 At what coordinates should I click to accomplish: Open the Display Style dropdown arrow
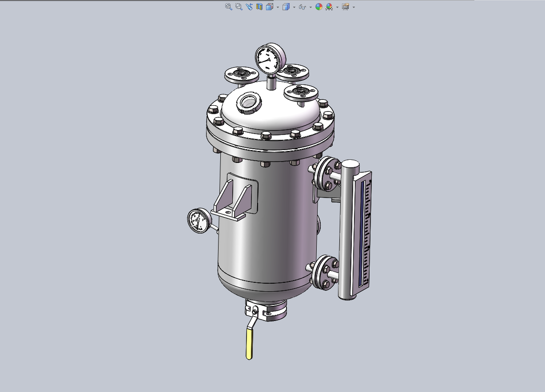coord(294,7)
